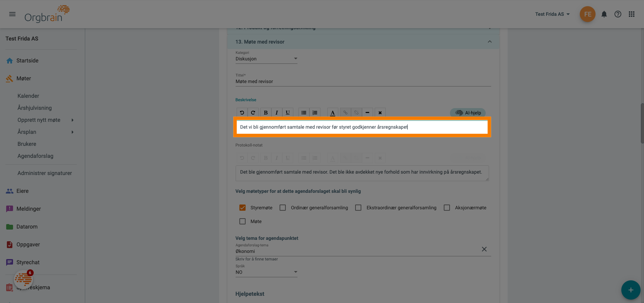Undo in the Beskrivelse editor toolbar
Image resolution: width=644 pixels, height=303 pixels.
click(242, 113)
